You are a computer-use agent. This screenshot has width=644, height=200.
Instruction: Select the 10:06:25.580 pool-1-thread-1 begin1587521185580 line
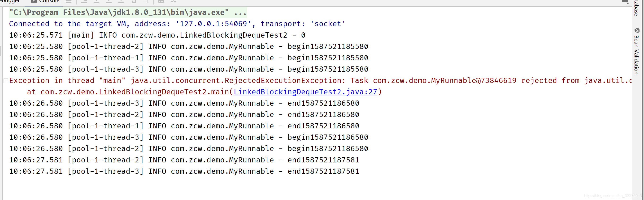(x=189, y=58)
